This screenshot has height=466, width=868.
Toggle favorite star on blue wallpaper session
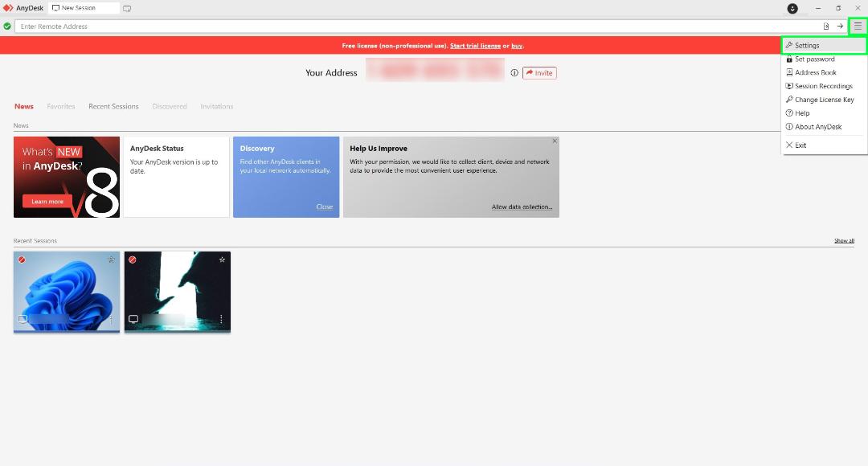111,260
